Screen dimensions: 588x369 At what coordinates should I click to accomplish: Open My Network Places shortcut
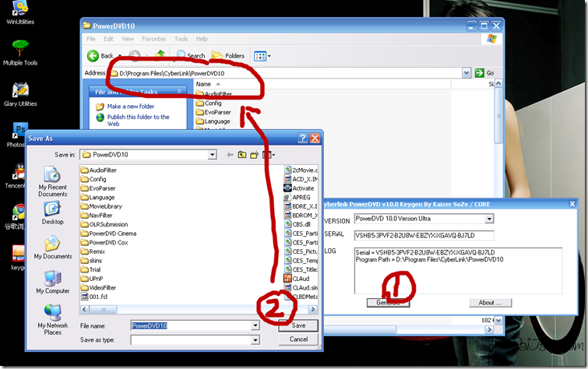pyautogui.click(x=53, y=320)
